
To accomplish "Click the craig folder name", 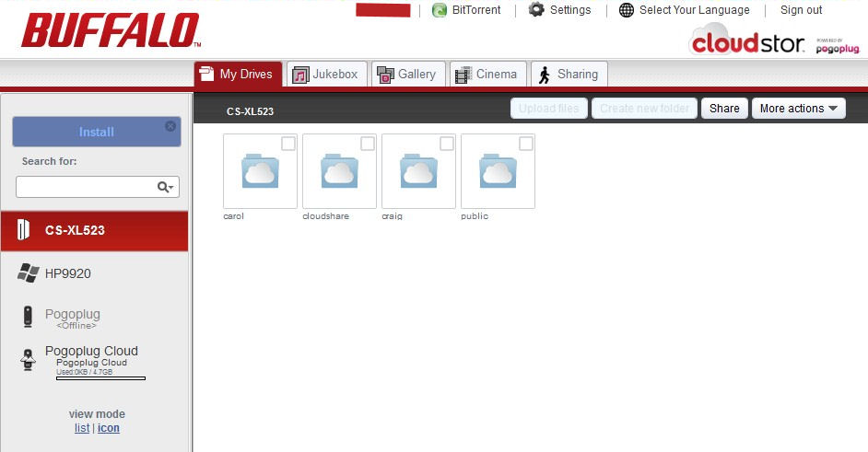I will click(x=392, y=215).
